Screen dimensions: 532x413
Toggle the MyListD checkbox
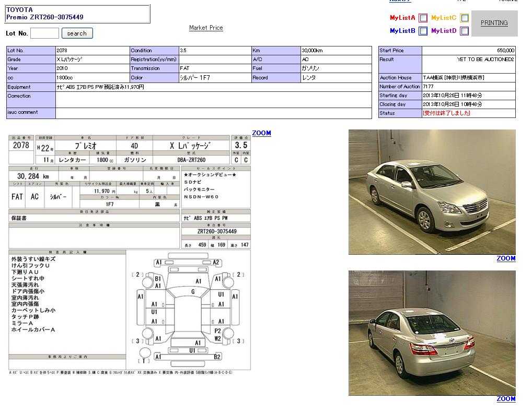click(465, 31)
